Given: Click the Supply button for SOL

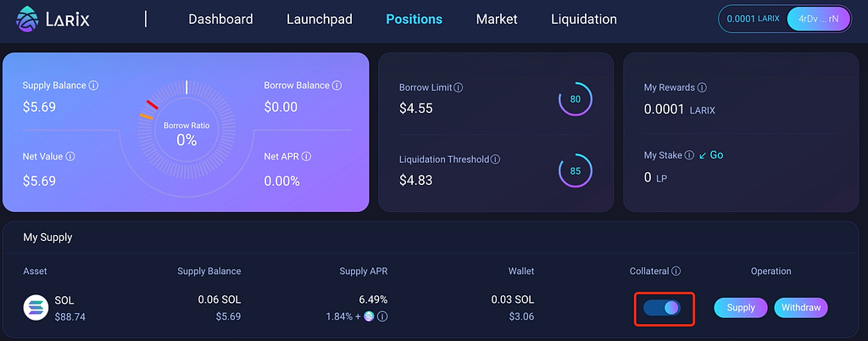Looking at the screenshot, I should click(x=741, y=308).
